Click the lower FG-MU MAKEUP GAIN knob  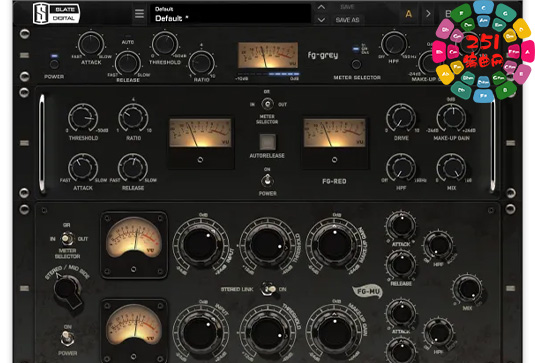tap(335, 333)
